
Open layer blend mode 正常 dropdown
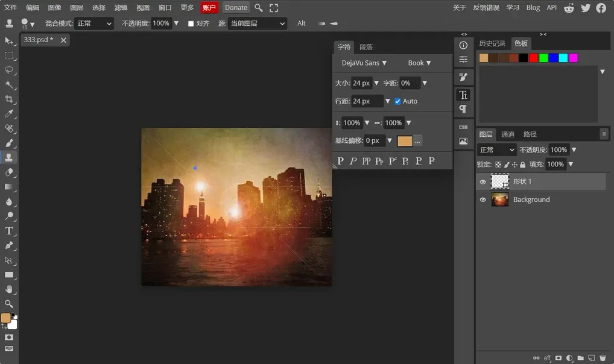click(497, 150)
